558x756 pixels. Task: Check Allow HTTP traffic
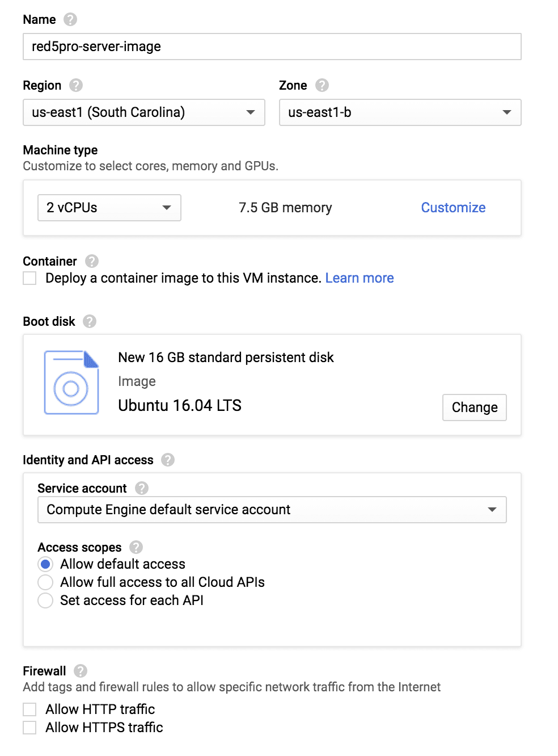[x=29, y=709]
